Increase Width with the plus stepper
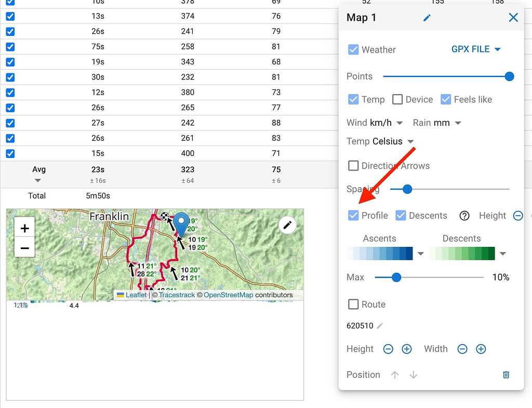This screenshot has height=408, width=532. point(481,349)
